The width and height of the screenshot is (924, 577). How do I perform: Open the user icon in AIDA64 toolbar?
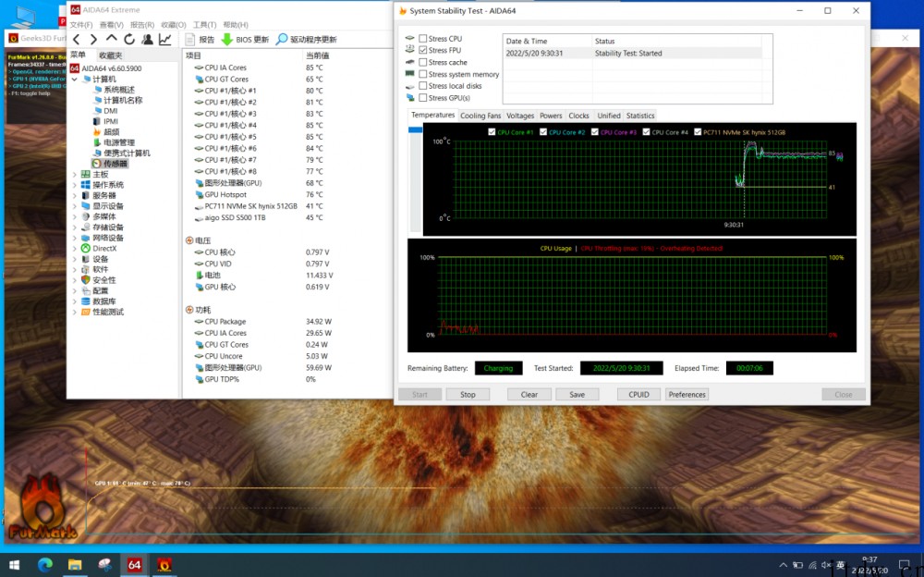pos(147,40)
